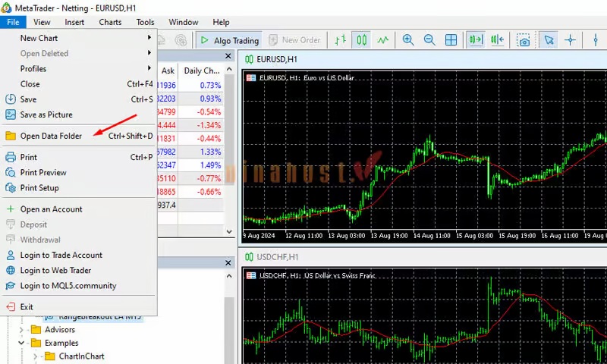Open the Insert menu
Screen dimensions: 607x364
pos(74,22)
